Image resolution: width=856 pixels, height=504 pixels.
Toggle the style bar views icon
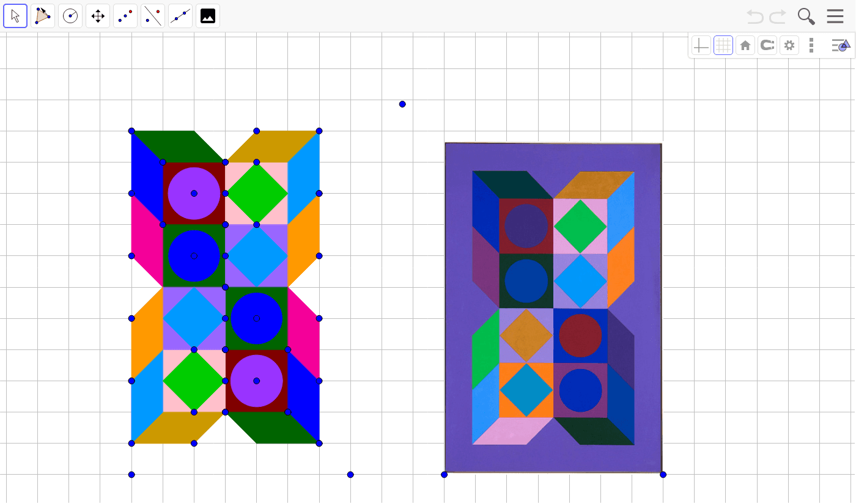click(841, 45)
